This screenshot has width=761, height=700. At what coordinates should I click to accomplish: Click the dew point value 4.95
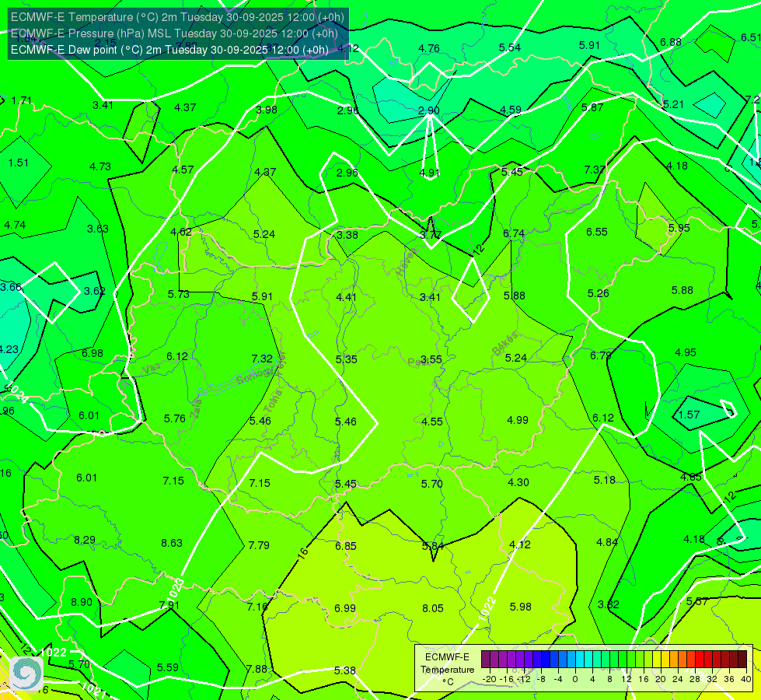pyautogui.click(x=686, y=352)
